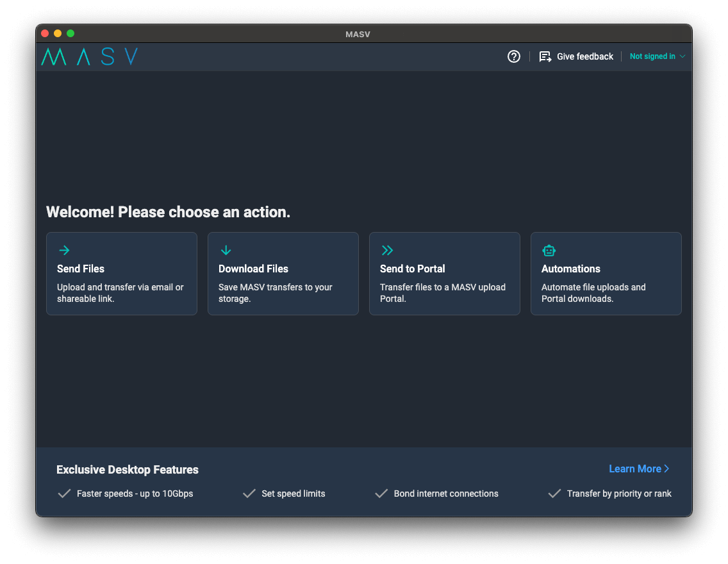Click the Download Files arrow icon

(x=226, y=250)
